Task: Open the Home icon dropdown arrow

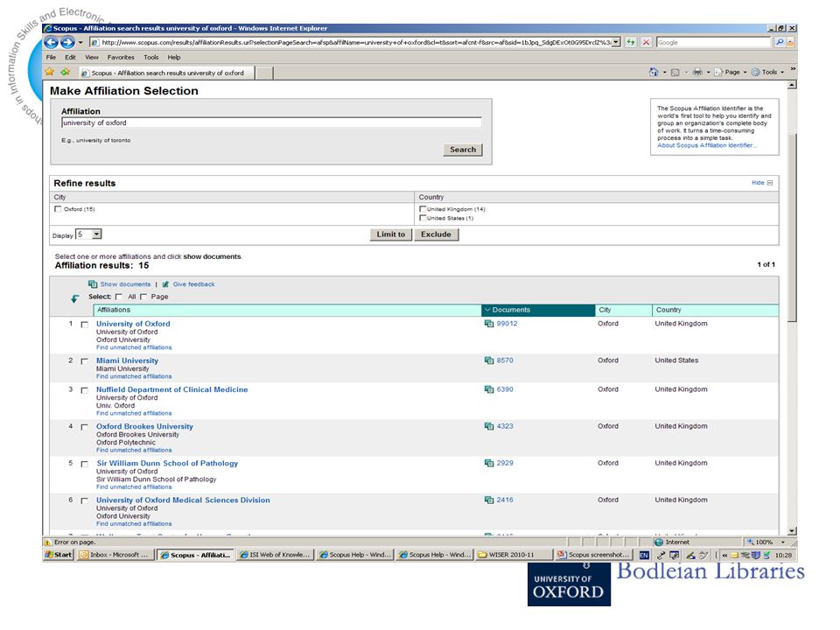Action: click(664, 73)
